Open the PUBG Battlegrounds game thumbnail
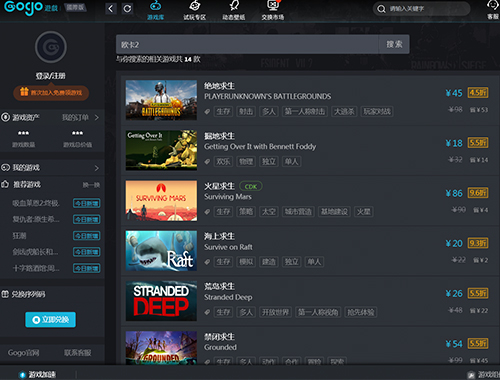The height and width of the screenshot is (380, 500). click(x=161, y=100)
